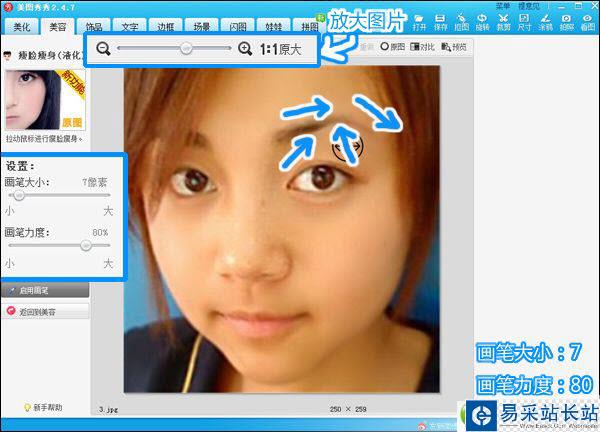Open the 闪图 animated image tab
The image size is (600, 432).
click(x=238, y=26)
